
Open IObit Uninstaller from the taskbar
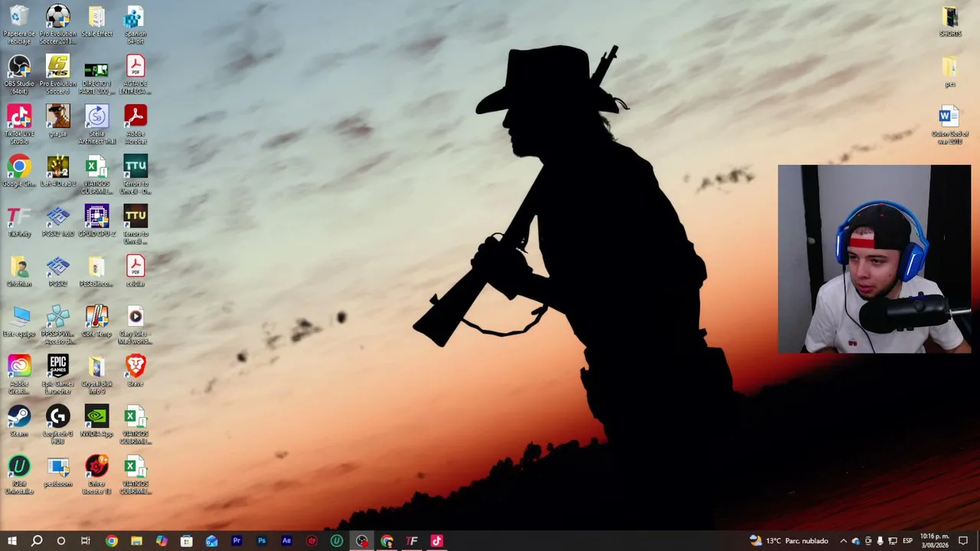click(x=337, y=541)
